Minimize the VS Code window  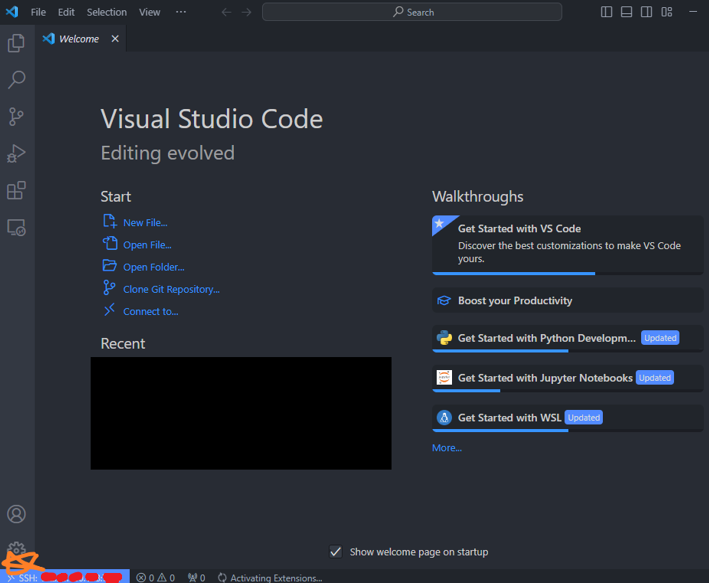(693, 12)
